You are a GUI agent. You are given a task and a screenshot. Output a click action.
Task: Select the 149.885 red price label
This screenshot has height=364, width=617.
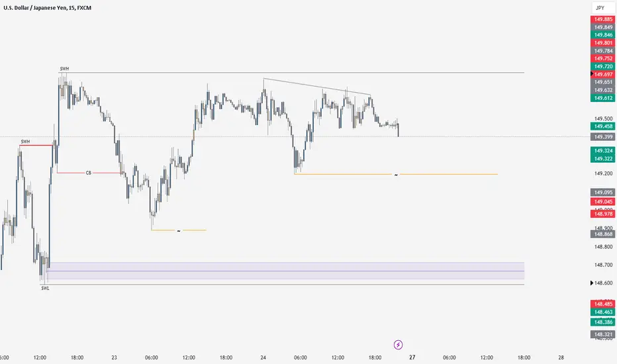(x=602, y=19)
